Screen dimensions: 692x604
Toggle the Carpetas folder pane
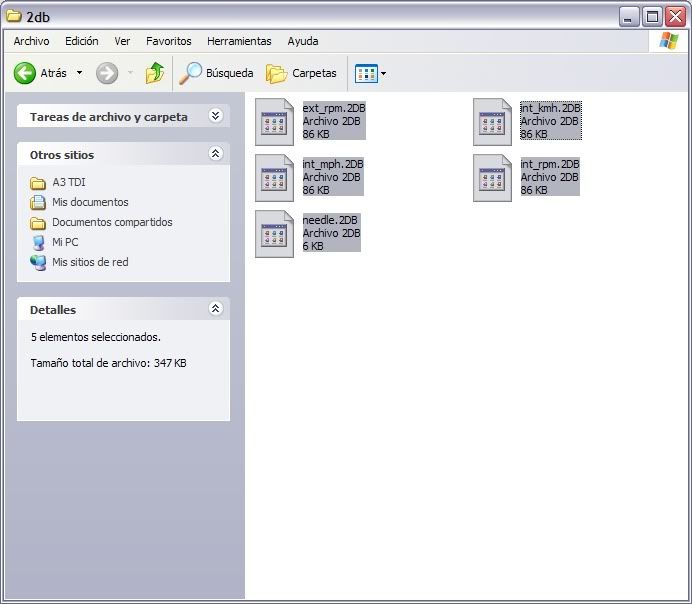pos(301,73)
